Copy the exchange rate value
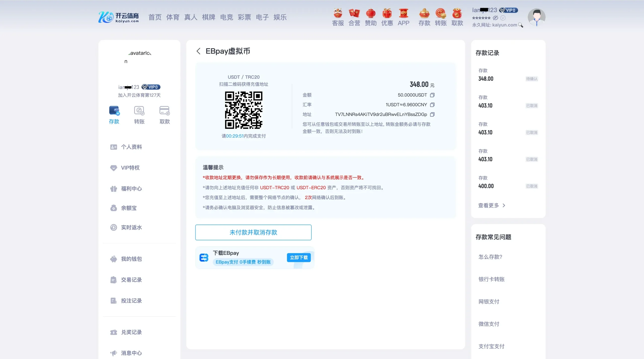Screen dimensions: 644x359 pyautogui.click(x=432, y=105)
